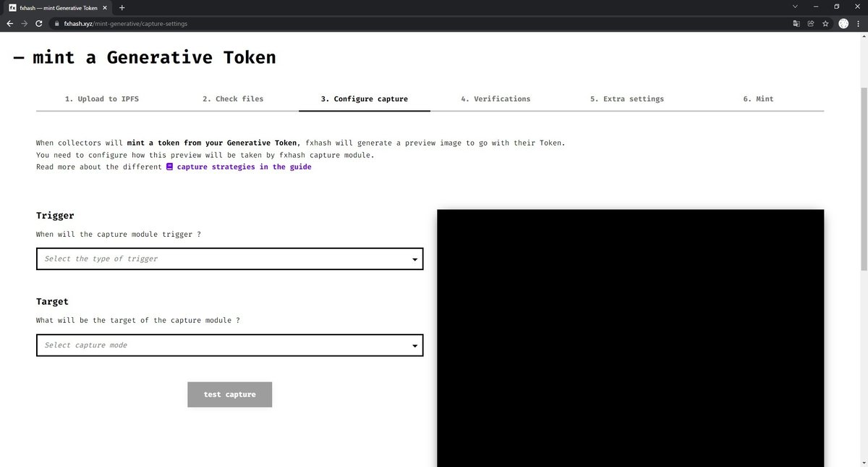Image resolution: width=868 pixels, height=467 pixels.
Task: Click the share page icon
Action: pyautogui.click(x=810, y=23)
